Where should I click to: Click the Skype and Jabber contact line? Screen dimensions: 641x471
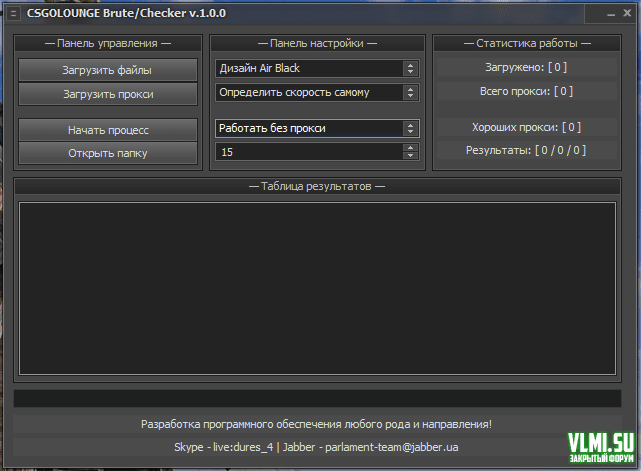(x=316, y=447)
